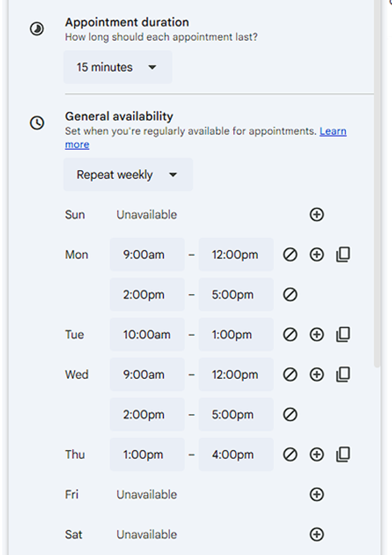This screenshot has width=392, height=555.
Task: Add another time period on Monday
Action: coord(317,254)
